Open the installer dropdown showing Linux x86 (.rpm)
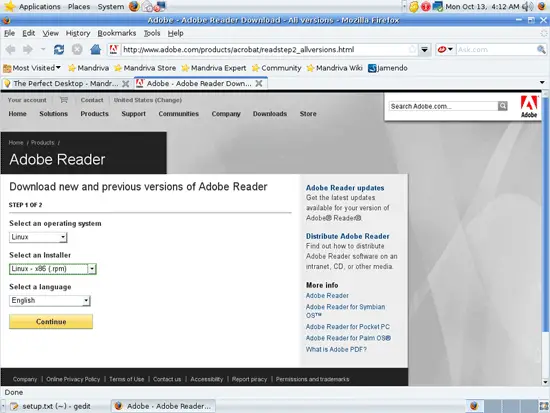The width and height of the screenshot is (550, 413). tap(53, 269)
